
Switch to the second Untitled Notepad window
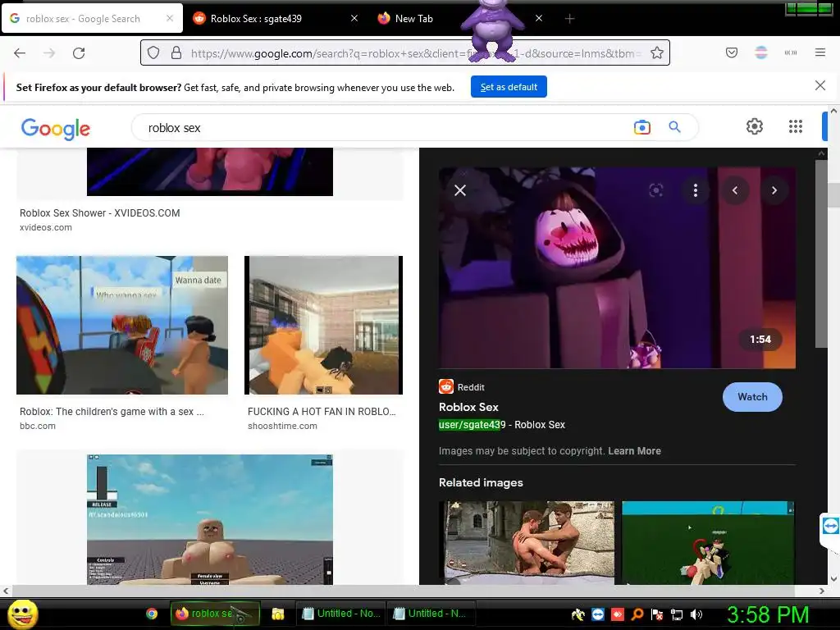(x=430, y=614)
